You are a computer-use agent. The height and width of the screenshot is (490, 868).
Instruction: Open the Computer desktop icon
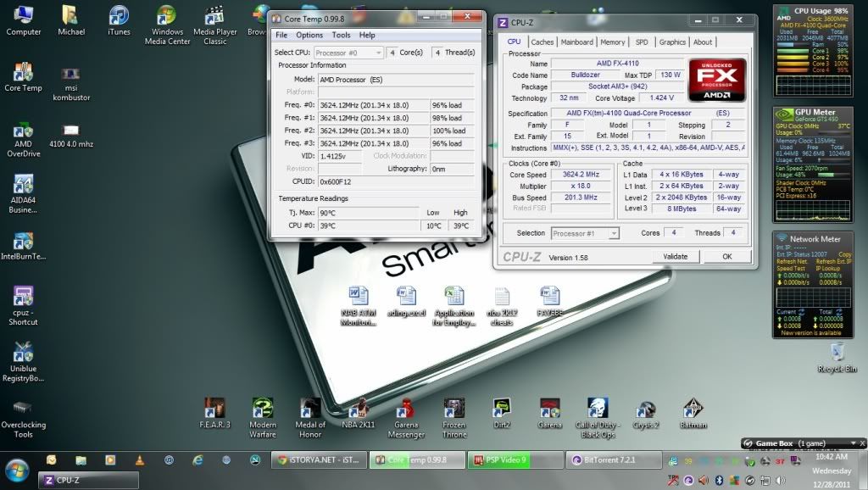point(23,20)
